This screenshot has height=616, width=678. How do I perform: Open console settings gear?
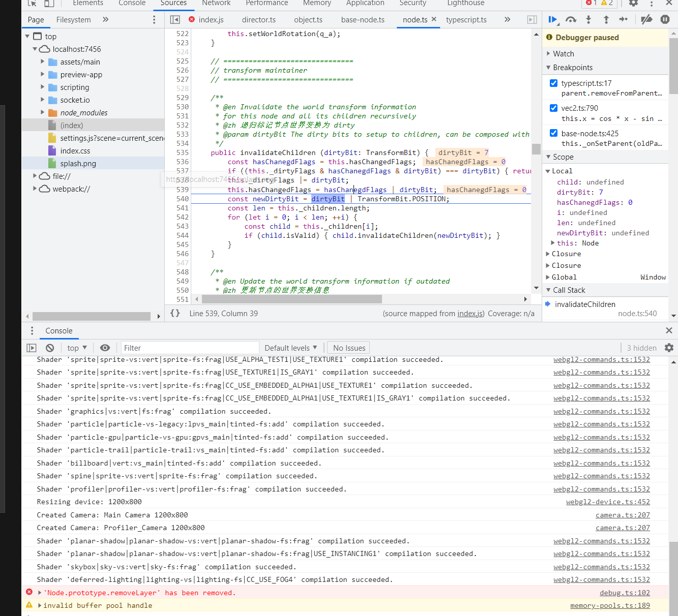point(669,348)
